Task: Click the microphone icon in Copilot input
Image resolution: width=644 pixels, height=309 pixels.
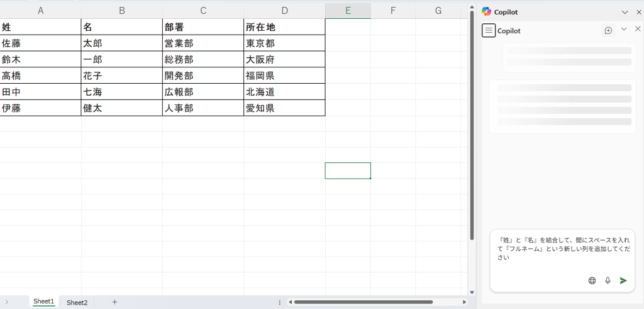Action: point(608,281)
